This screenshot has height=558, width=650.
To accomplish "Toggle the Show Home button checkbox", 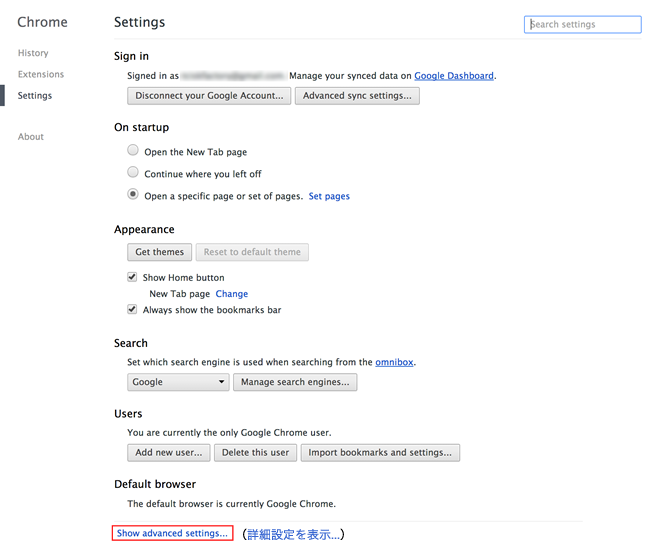I will pos(132,277).
